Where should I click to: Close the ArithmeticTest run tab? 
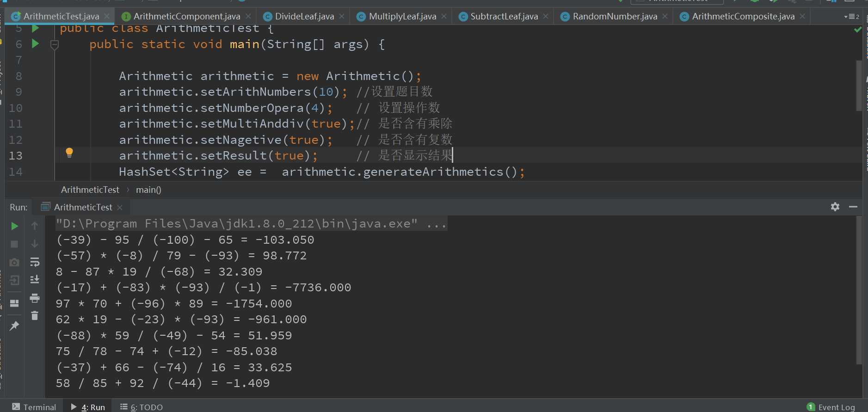120,208
